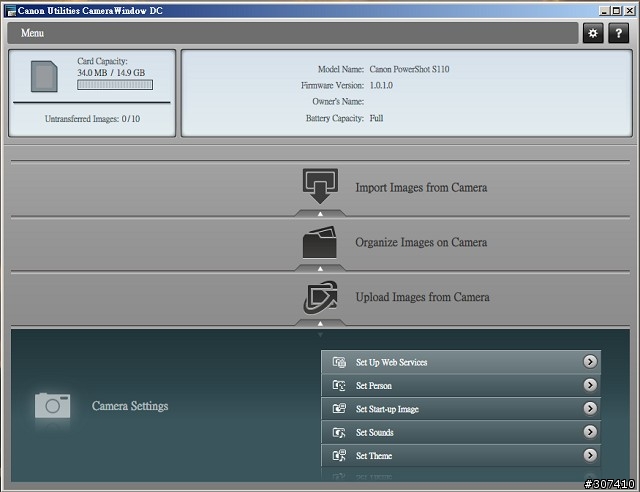Open the help question mark button
640x492 pixels.
[x=618, y=33]
